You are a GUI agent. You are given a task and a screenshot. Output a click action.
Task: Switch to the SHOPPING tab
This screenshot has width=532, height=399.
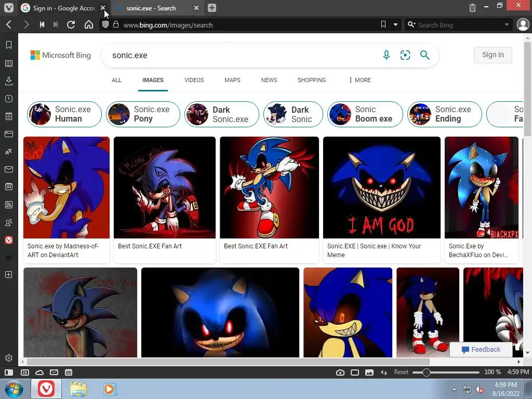(x=312, y=80)
